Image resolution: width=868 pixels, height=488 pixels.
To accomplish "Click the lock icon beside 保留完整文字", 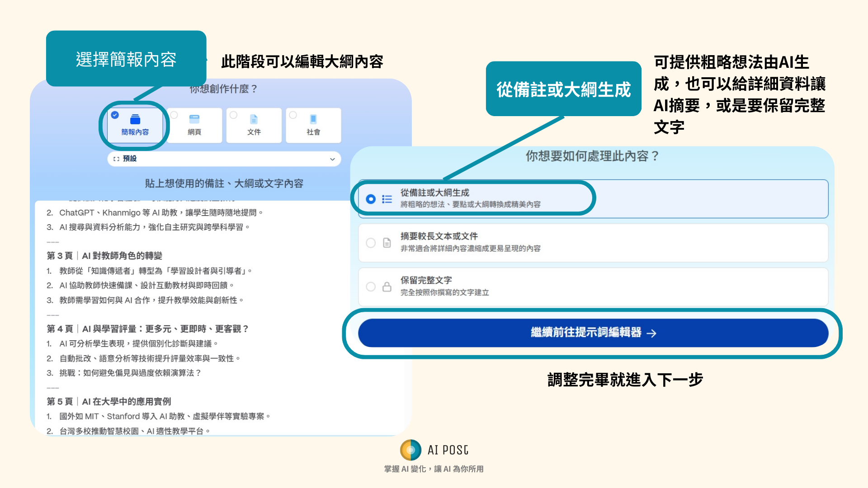I will 387,287.
